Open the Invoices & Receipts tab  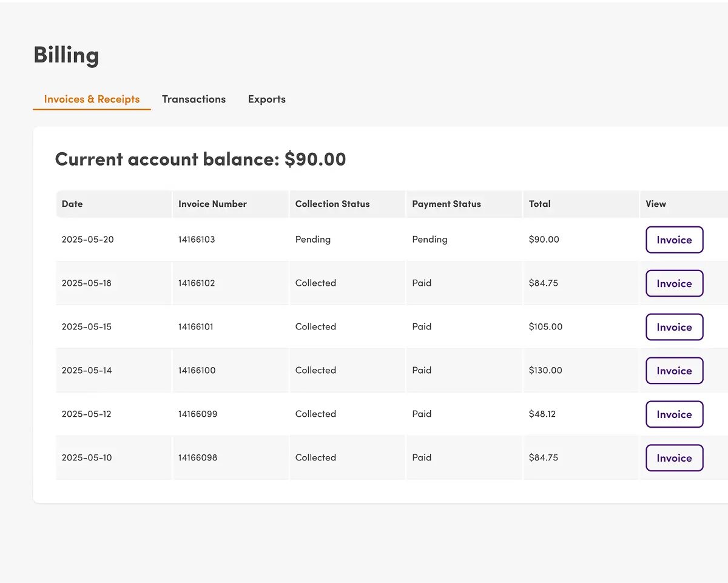92,99
